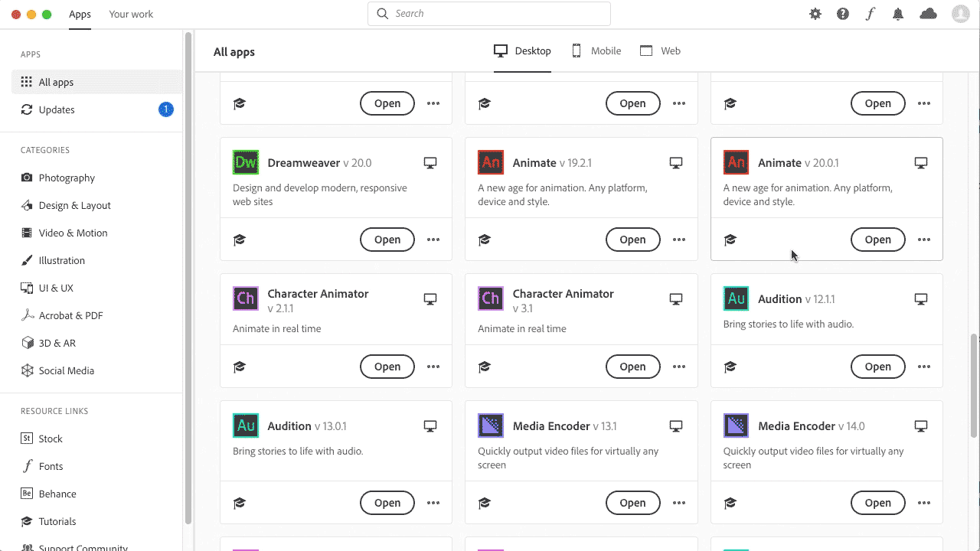Select the Mobile platform tab
The image size is (980, 551).
596,51
